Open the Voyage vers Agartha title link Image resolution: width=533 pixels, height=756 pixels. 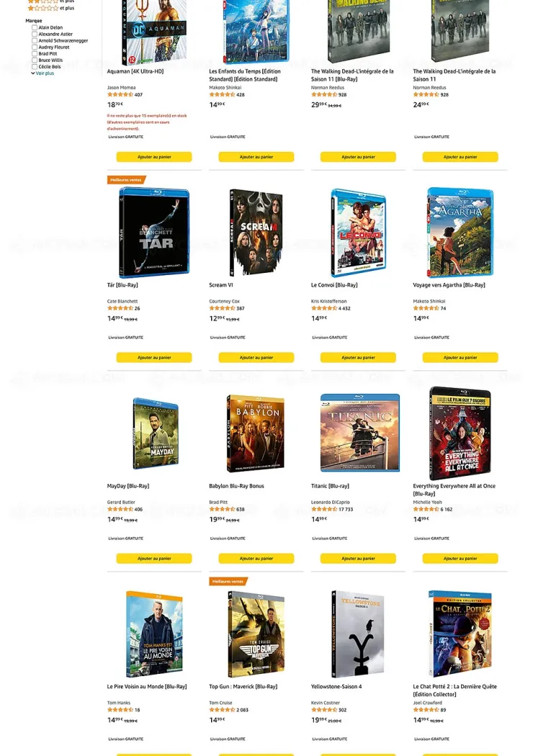[449, 285]
